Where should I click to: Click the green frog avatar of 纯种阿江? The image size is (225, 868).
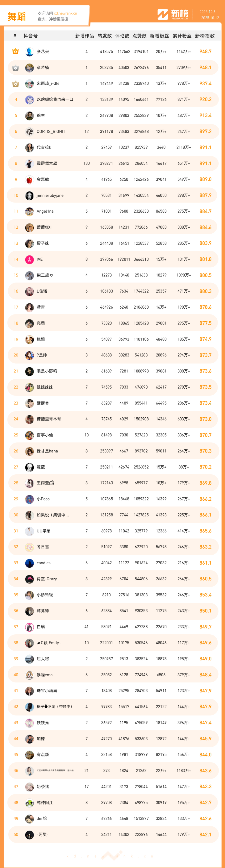pyautogui.click(x=30, y=803)
